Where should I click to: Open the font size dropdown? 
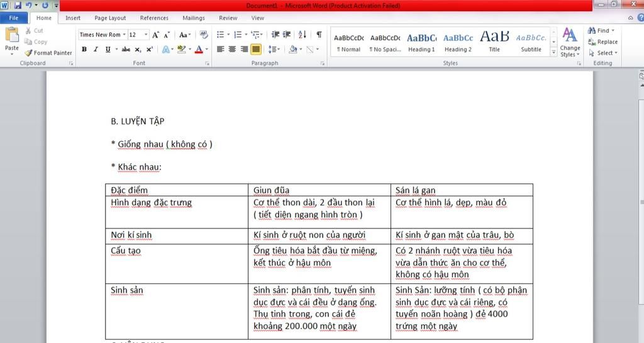coord(146,35)
